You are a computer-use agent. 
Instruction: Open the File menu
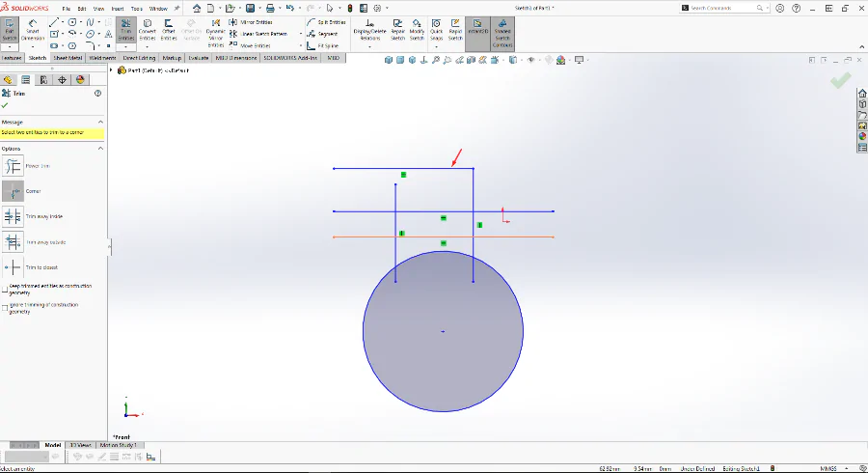[x=67, y=9]
